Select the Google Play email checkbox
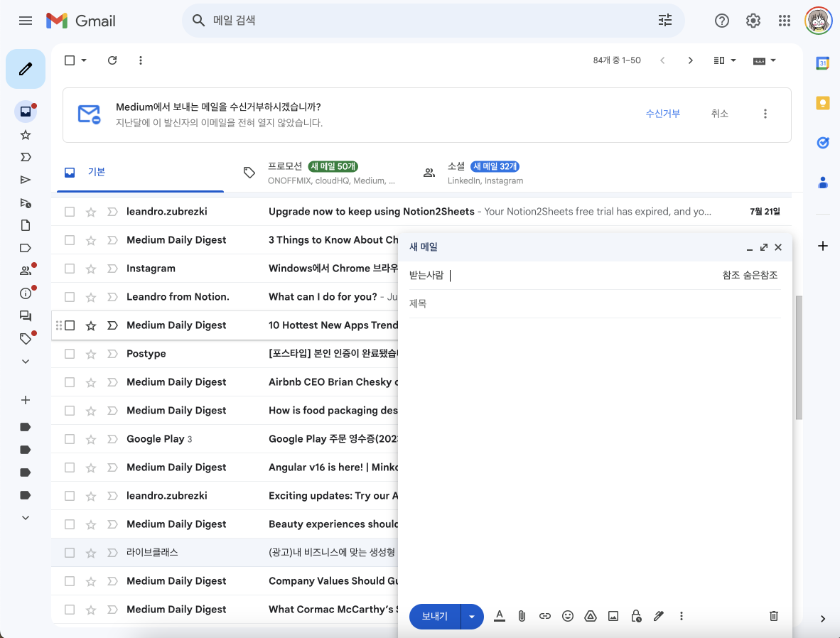Viewport: 840px width, 638px height. pyautogui.click(x=70, y=439)
